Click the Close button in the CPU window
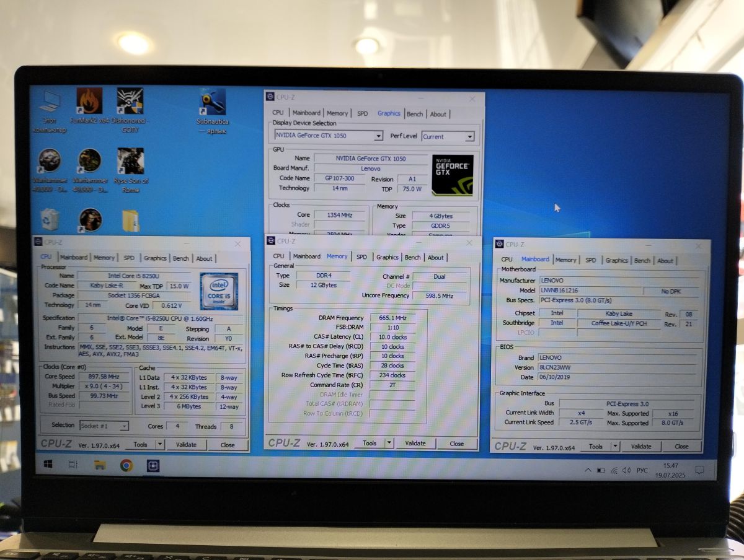Screen dimensions: 744x560 coord(228,445)
